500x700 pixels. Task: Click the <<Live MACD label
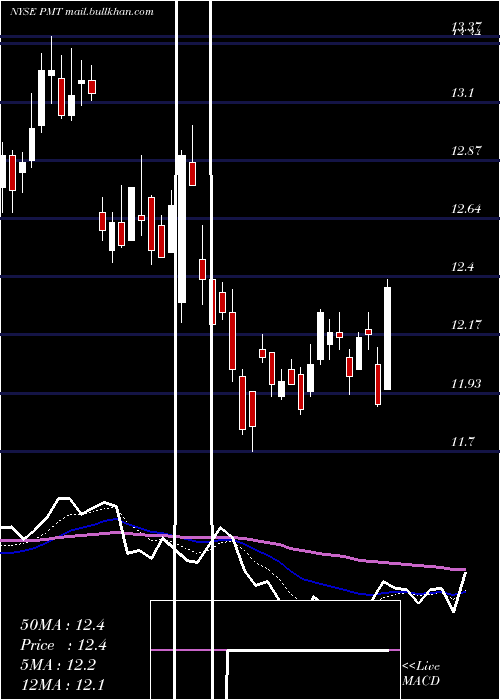coord(421,673)
